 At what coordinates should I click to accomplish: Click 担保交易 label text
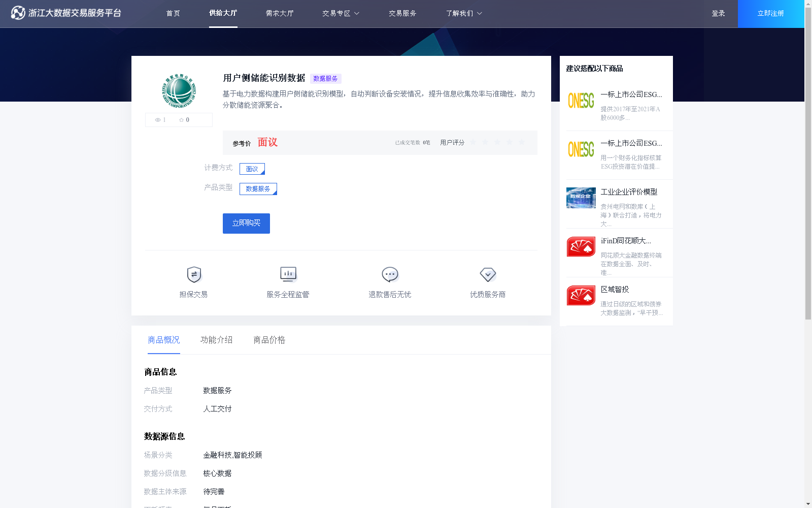tap(193, 295)
